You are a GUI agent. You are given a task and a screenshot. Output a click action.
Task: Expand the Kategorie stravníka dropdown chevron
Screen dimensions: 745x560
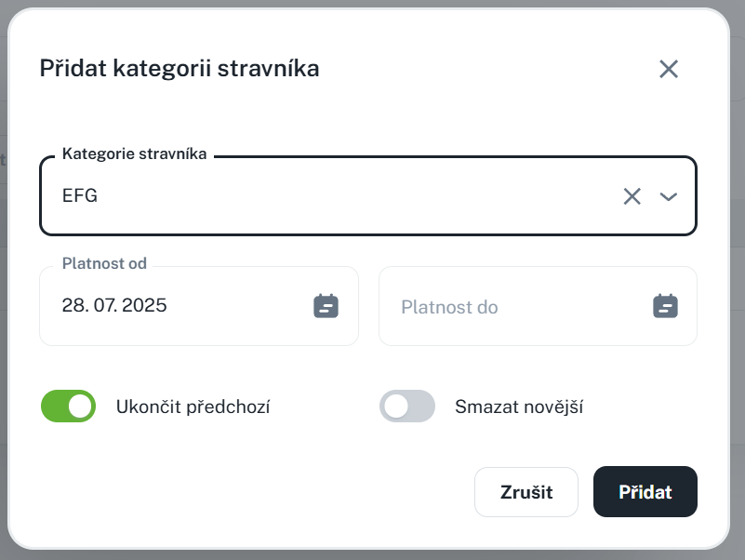coord(668,196)
